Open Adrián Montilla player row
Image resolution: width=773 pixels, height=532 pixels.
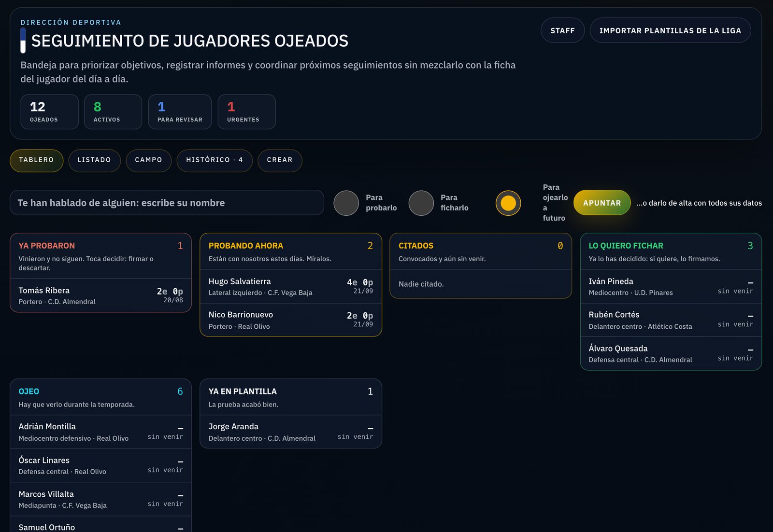click(100, 432)
